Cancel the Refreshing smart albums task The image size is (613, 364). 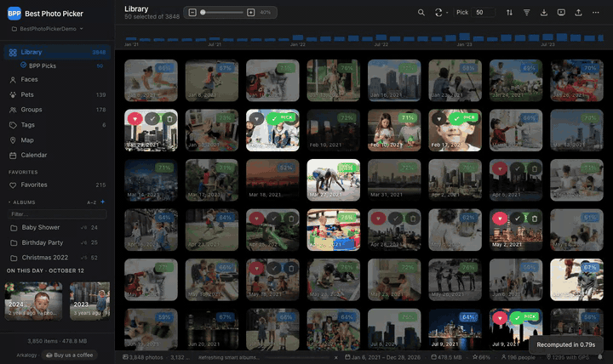point(335,357)
